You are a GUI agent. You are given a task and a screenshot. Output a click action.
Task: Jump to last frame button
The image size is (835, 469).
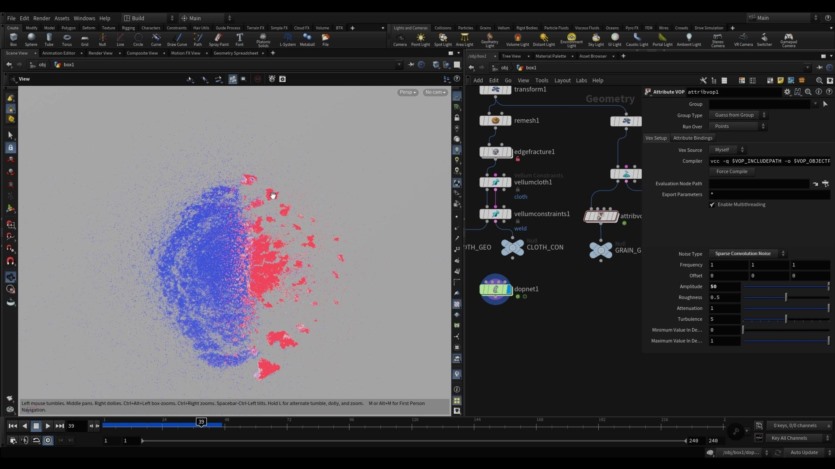coord(60,426)
